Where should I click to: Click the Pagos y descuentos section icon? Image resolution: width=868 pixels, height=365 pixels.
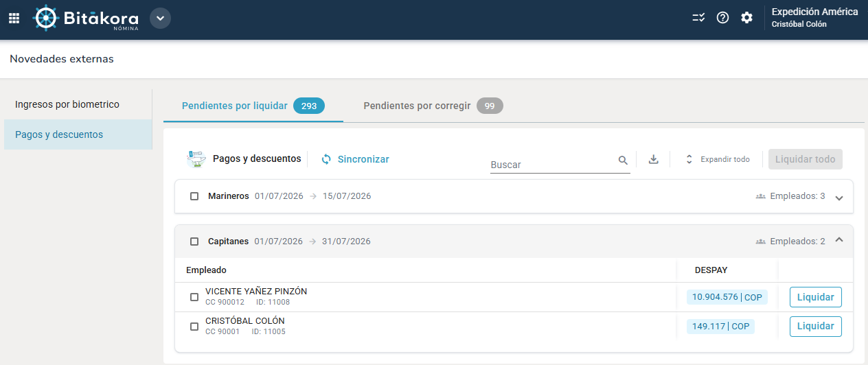(x=196, y=159)
